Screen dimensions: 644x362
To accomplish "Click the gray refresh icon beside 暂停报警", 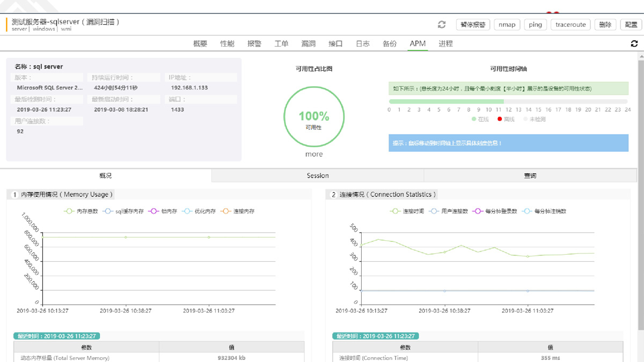I will [442, 25].
